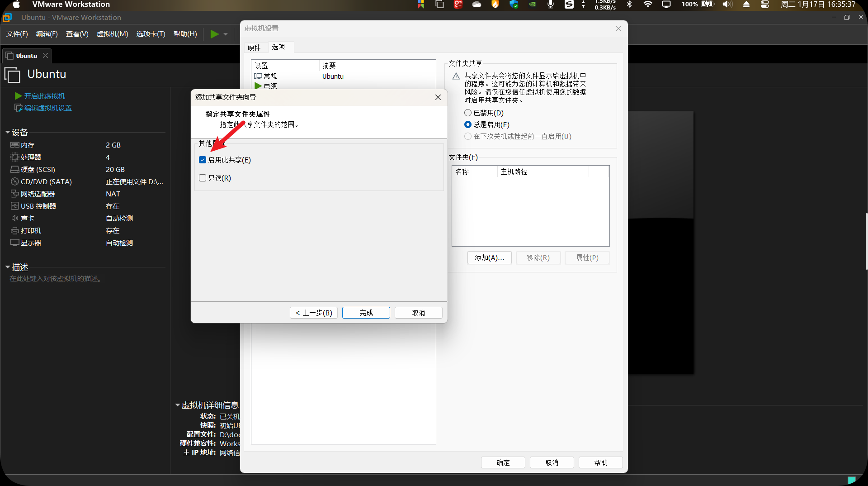
Task: Open the dropdown arrow beside play button
Action: (x=226, y=34)
